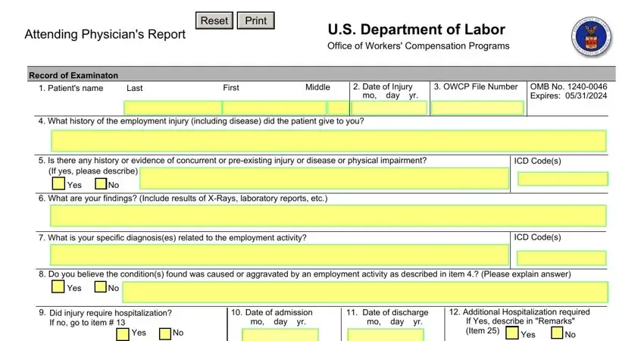The width and height of the screenshot is (644, 341).
Task: Select the patient's First name field
Action: 274,108
